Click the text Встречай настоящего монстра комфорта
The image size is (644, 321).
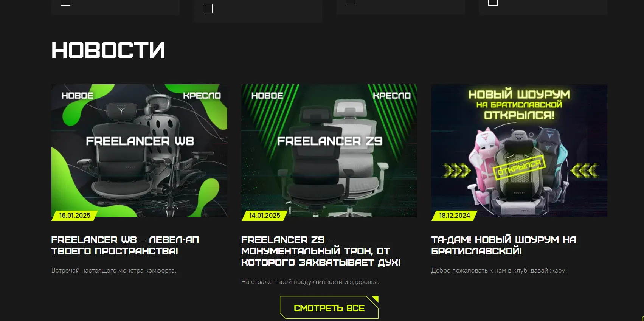click(114, 270)
